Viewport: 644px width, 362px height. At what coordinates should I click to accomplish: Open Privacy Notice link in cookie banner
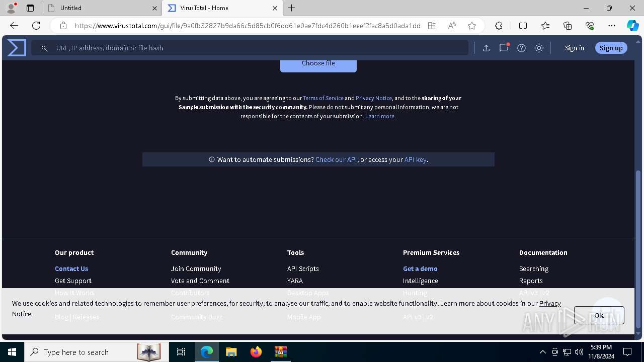coord(550,303)
